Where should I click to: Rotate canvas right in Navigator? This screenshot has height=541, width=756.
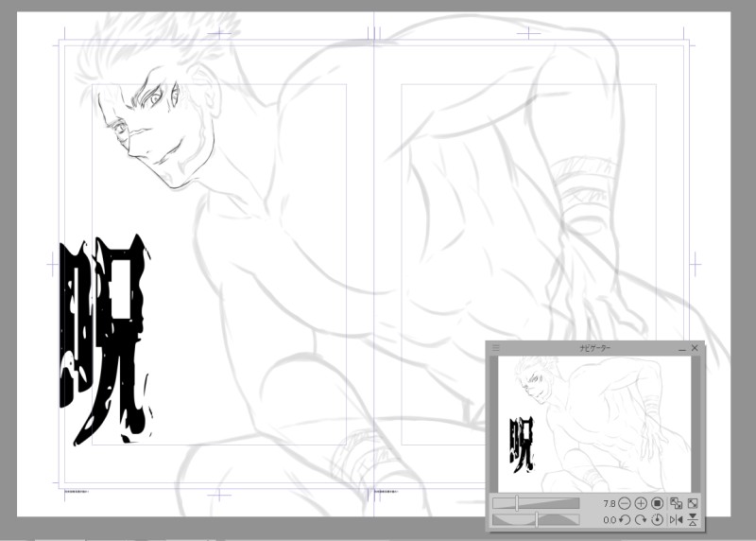(x=641, y=520)
